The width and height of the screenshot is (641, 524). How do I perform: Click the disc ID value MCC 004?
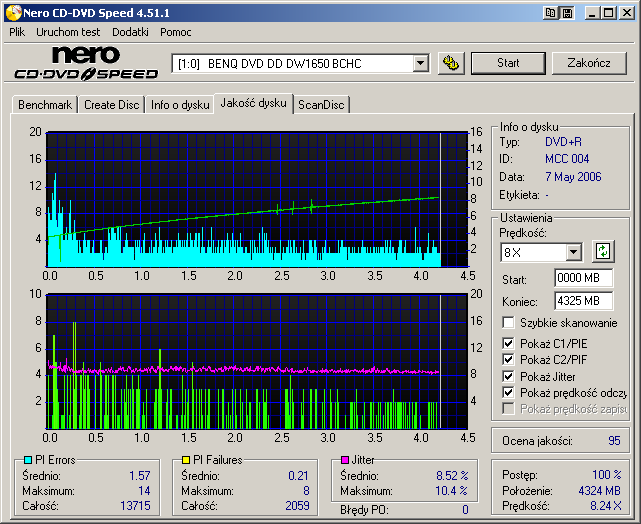tap(567, 159)
